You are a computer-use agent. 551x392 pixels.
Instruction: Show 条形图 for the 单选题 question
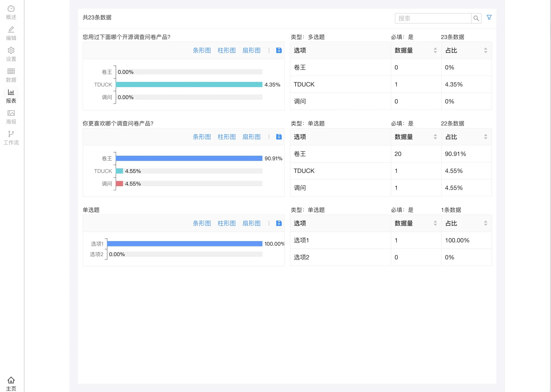202,223
